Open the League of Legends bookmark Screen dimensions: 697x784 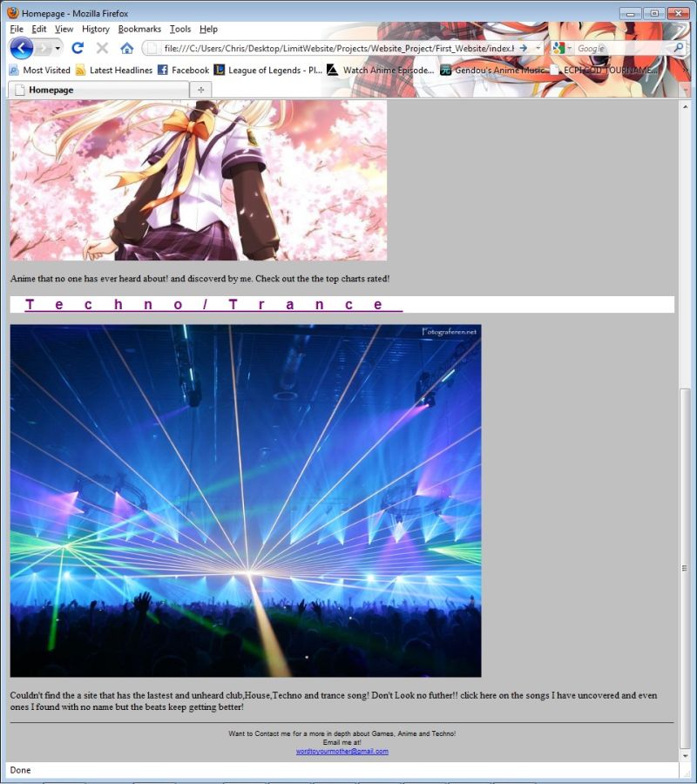click(268, 70)
